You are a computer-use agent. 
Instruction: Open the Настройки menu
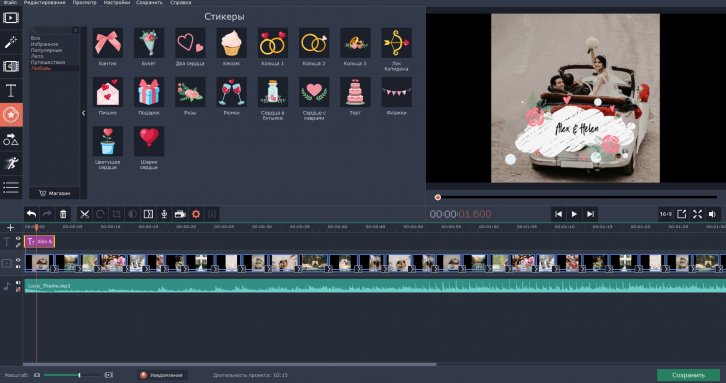coord(117,3)
